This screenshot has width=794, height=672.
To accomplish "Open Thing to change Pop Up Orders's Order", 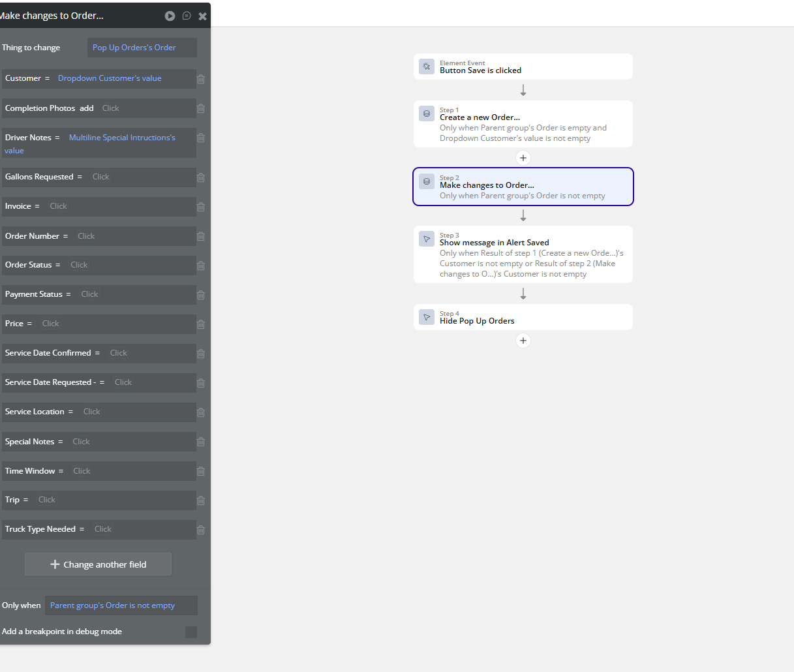I will pos(142,48).
